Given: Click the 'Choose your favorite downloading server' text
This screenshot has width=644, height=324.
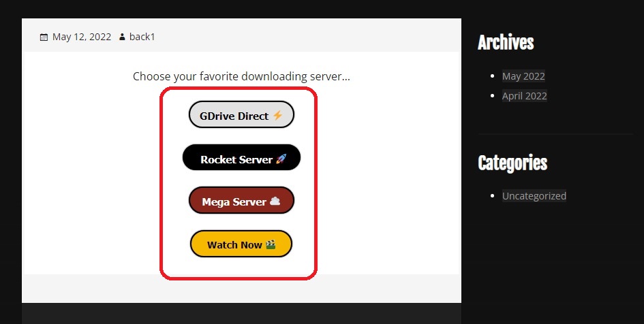Looking at the screenshot, I should [241, 77].
